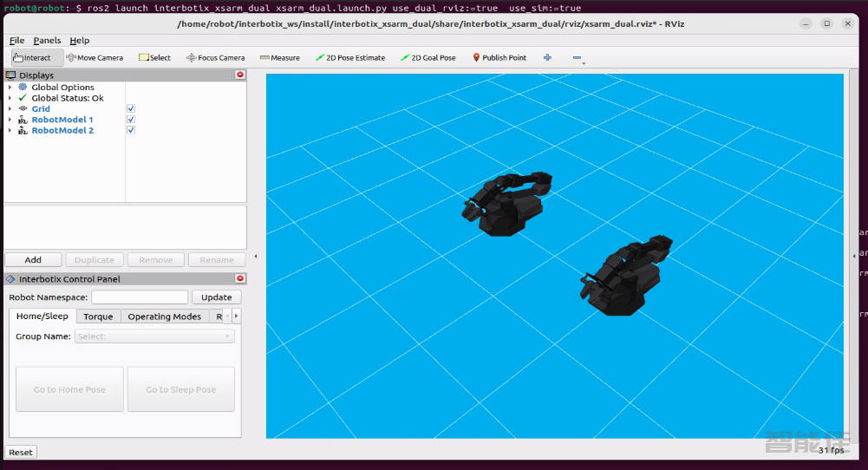Select the 2D Pose Estimate tool
The image size is (868, 470).
point(350,58)
